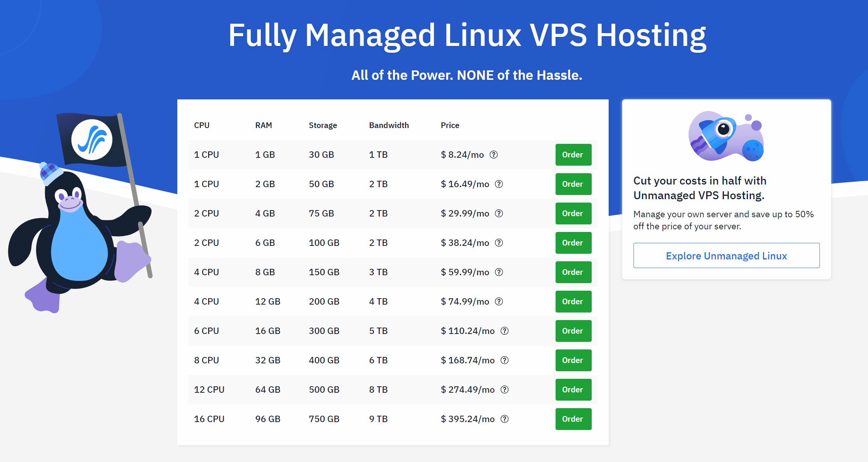Image resolution: width=868 pixels, height=462 pixels.
Task: Click the Price column header
Action: (450, 125)
